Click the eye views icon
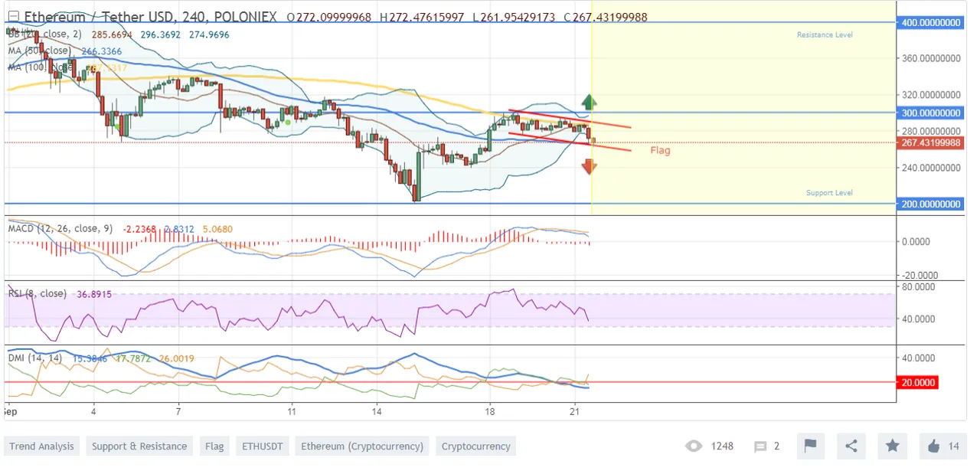 [x=694, y=446]
